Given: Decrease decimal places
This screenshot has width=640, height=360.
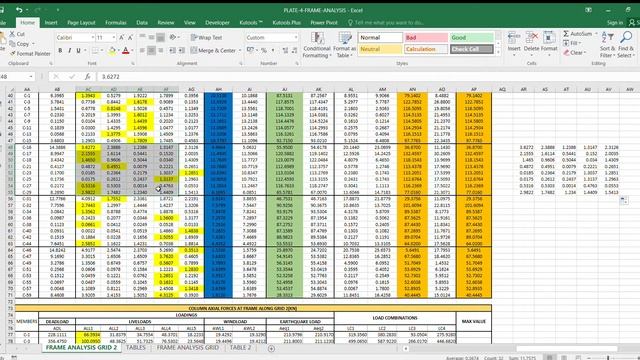Looking at the screenshot, I should click(294, 51).
